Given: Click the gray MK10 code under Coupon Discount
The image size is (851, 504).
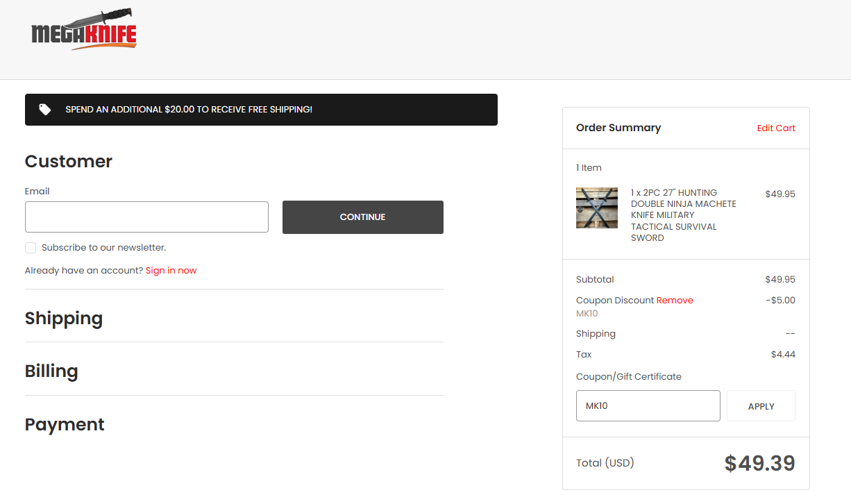Looking at the screenshot, I should click(587, 314).
